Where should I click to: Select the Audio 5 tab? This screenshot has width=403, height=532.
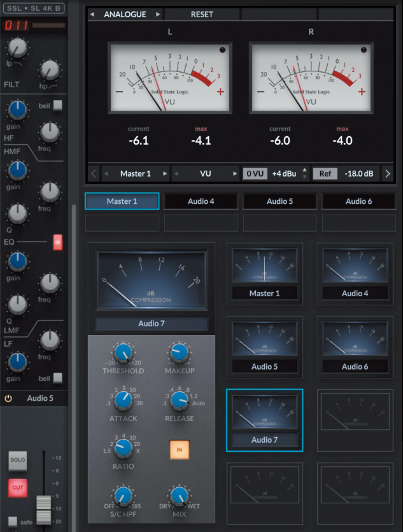[x=280, y=201]
